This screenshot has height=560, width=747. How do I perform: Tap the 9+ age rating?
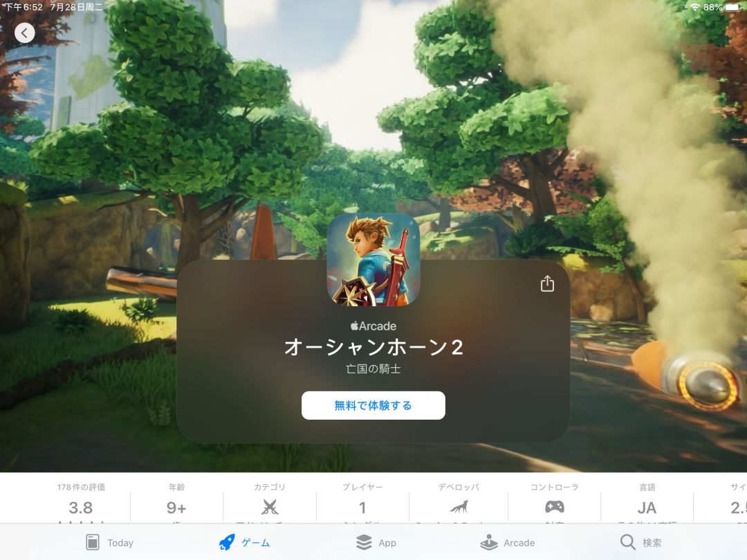pos(176,507)
